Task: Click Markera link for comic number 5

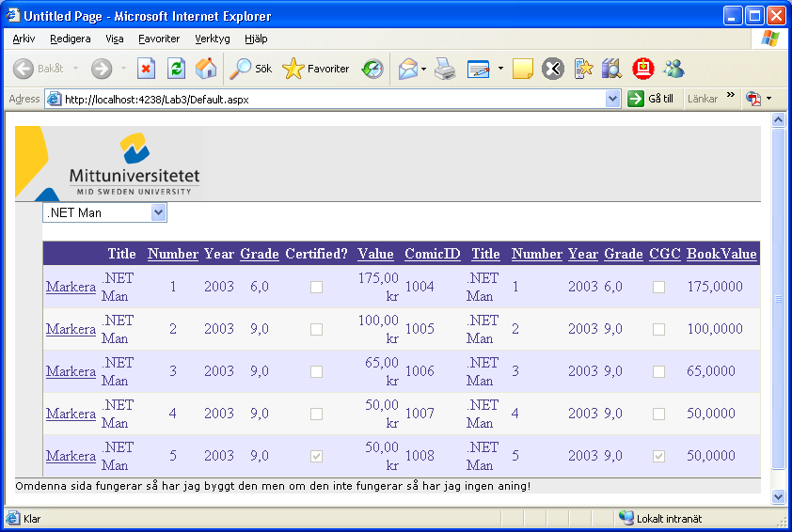Action: coord(71,456)
